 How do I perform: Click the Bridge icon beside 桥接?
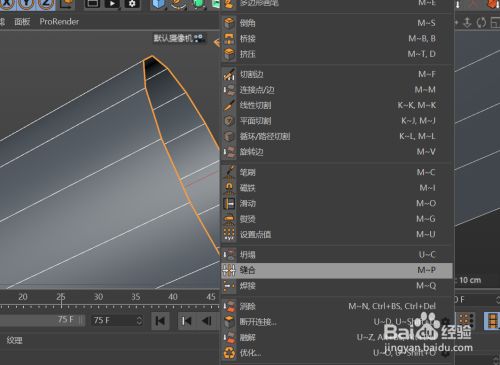(x=229, y=38)
